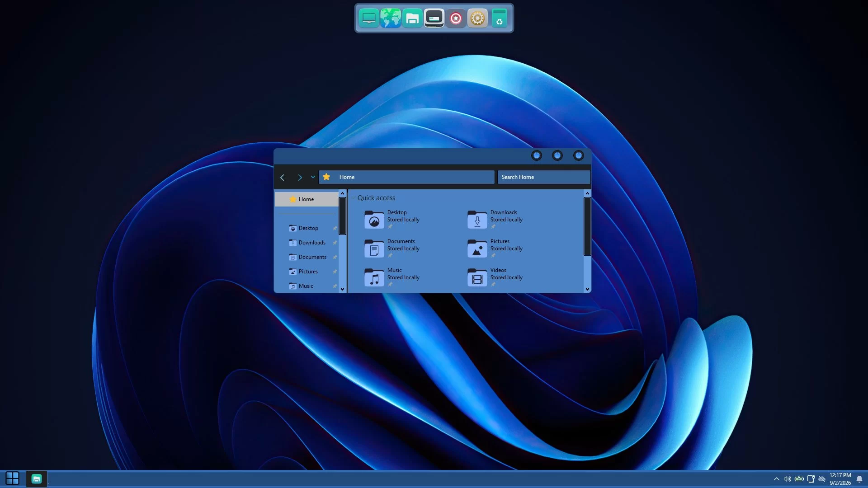Show hidden system tray icons
Image resolution: width=868 pixels, height=488 pixels.
[776, 479]
